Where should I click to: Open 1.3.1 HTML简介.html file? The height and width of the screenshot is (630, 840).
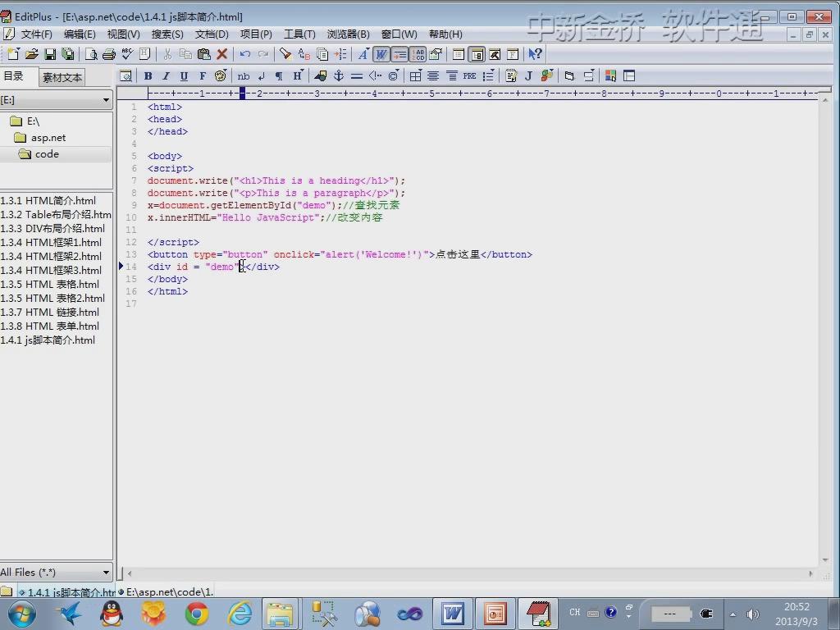click(x=48, y=201)
